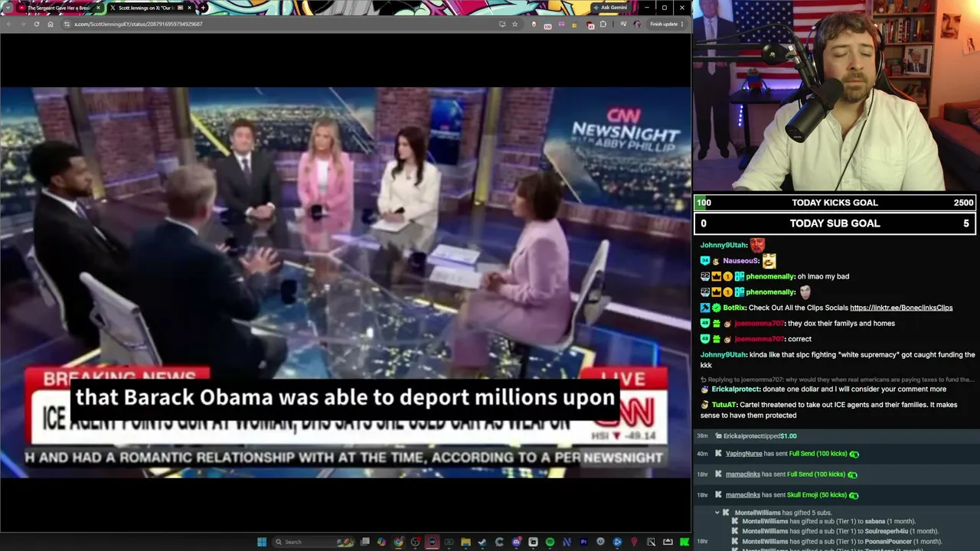980x551 pixels.
Task: Open the media controls in Chrome toolbar
Action: [624, 24]
